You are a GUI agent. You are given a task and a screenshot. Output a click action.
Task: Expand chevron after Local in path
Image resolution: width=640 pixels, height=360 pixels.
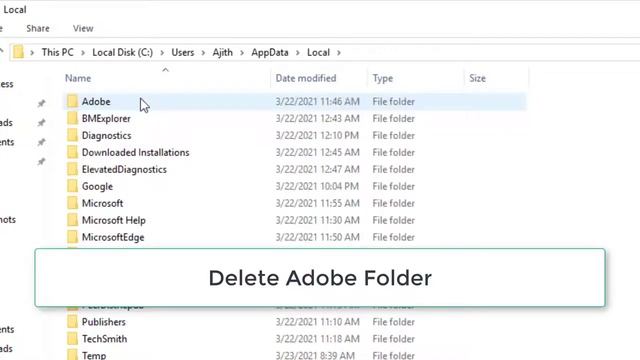pos(339,53)
